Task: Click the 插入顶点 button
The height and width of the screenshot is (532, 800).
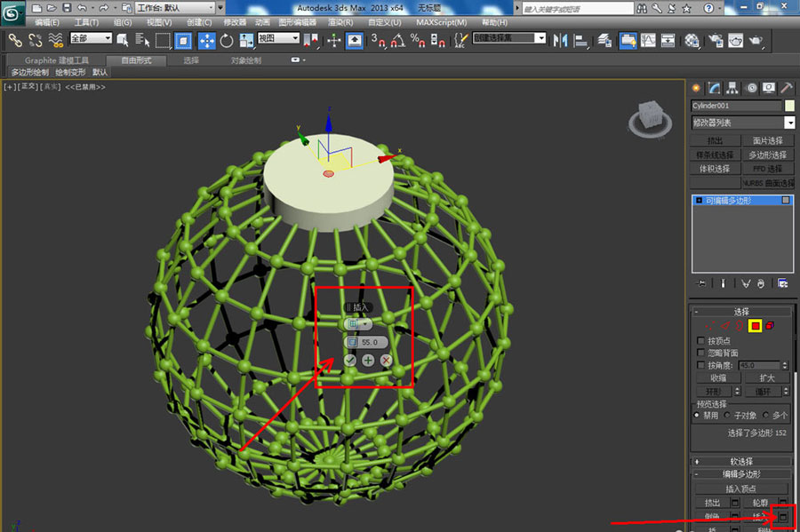Action: (740, 489)
